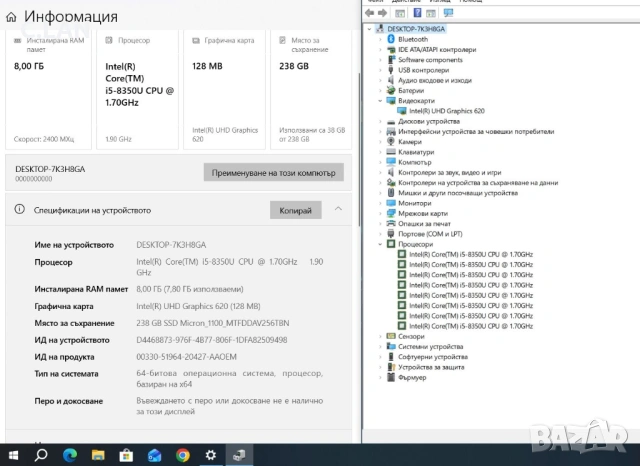The image size is (640, 466).
Task: Click the Help icon in Device Manager toolbar
Action: pyautogui.click(x=417, y=13)
